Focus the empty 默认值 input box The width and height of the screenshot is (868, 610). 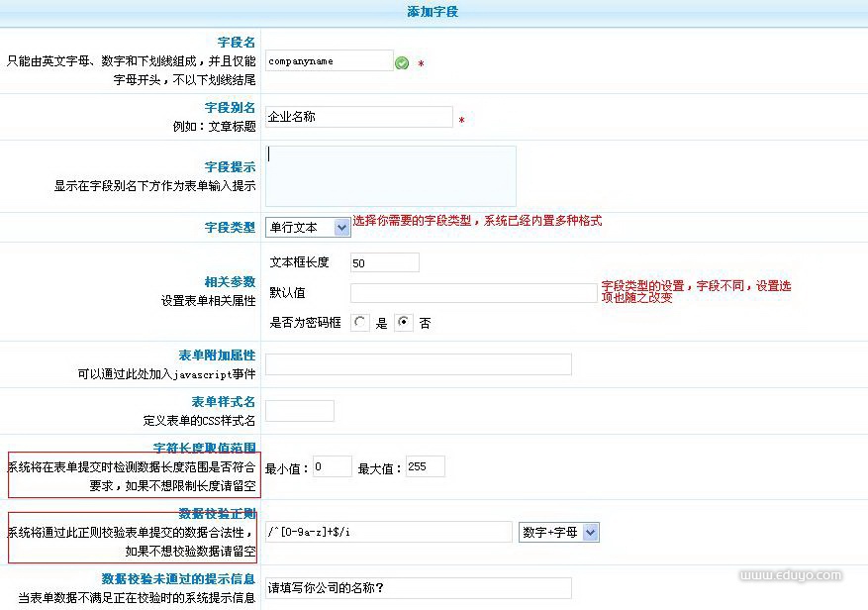tap(473, 293)
